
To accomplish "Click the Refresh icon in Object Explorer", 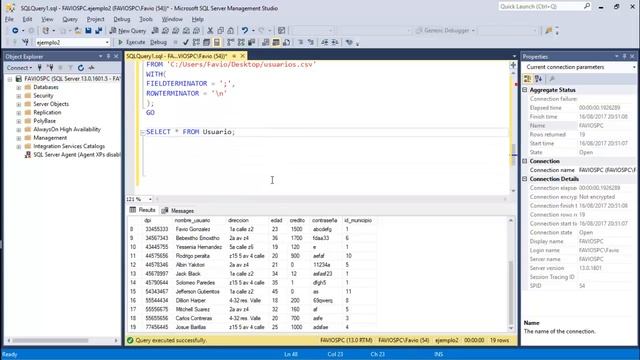I will click(81, 68).
